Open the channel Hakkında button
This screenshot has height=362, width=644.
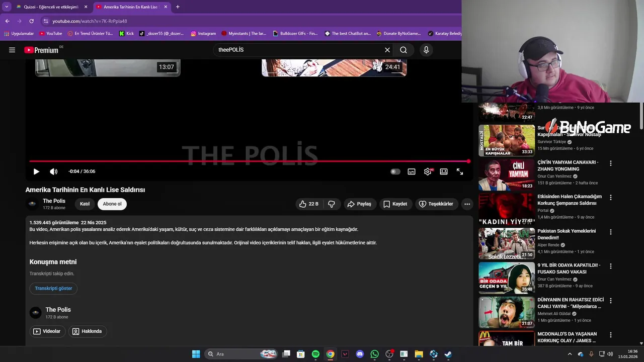pos(88,331)
